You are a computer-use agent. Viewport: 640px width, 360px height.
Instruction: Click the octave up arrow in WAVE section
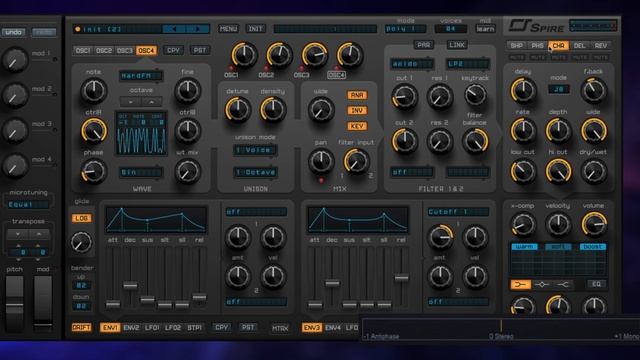pos(151,102)
